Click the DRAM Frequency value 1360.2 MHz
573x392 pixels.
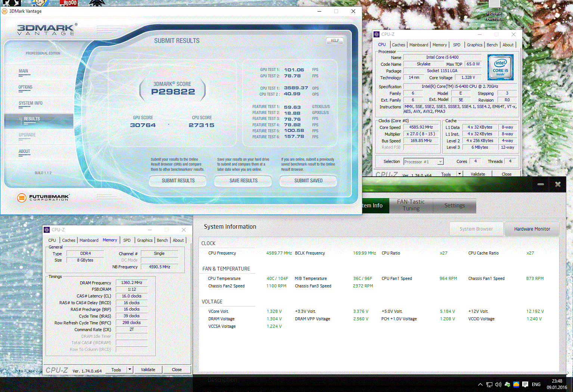click(x=131, y=283)
